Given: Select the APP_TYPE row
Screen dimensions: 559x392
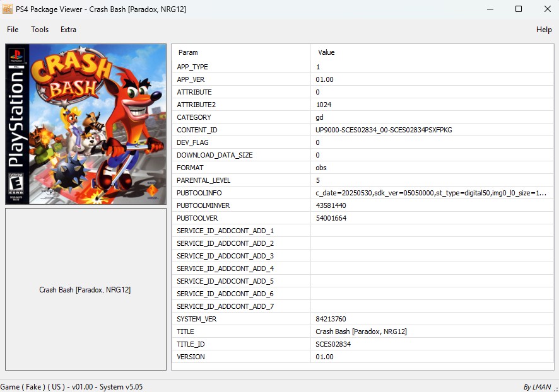Looking at the screenshot, I should pos(363,67).
